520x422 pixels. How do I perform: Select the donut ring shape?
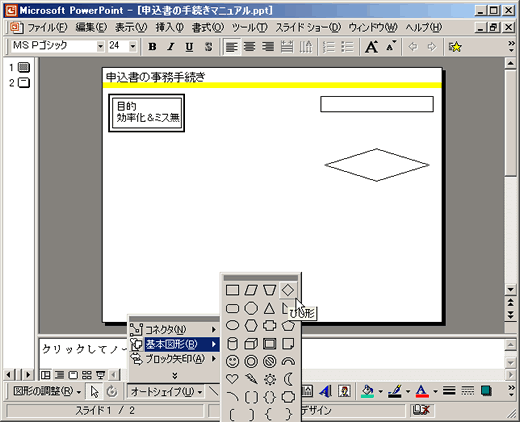coord(251,361)
